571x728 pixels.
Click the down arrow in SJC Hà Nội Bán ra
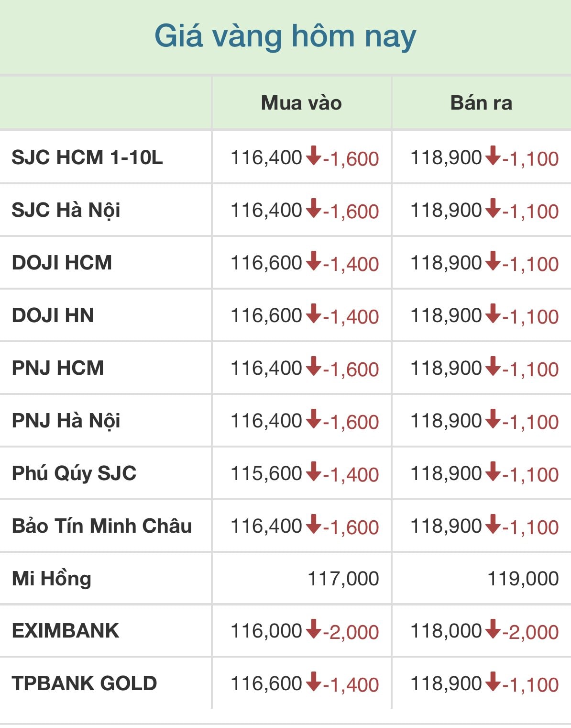pos(494,209)
